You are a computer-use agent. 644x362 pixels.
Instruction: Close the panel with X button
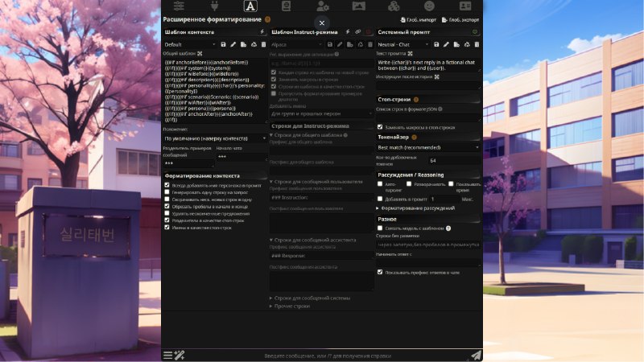pos(322,23)
